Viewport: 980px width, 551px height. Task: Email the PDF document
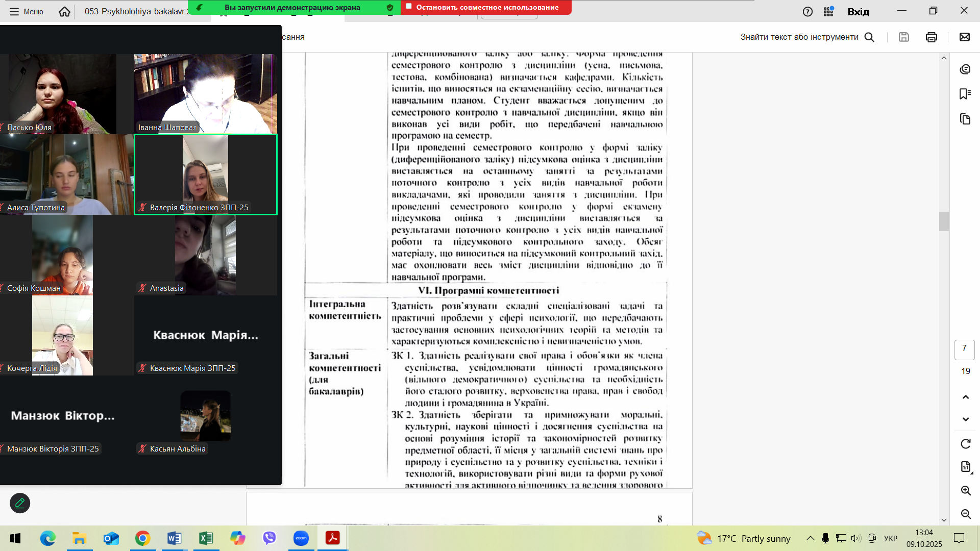[964, 37]
